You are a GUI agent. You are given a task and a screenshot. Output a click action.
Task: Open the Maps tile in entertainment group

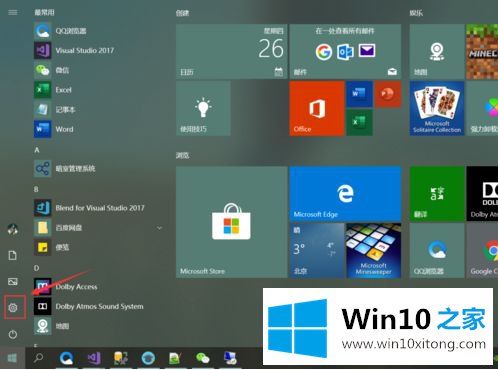pos(437,51)
